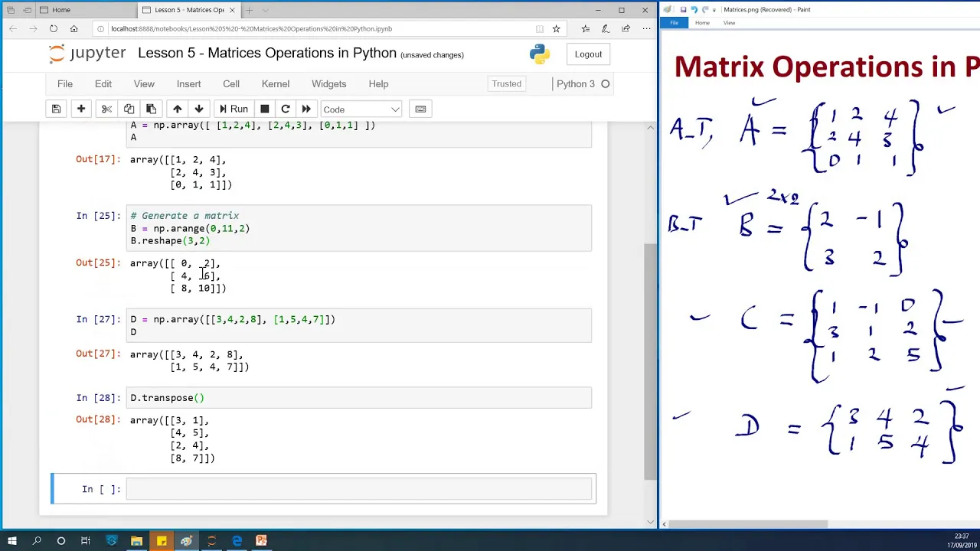Click the Out[28] output prompt label
The image size is (980, 551).
[x=98, y=420]
